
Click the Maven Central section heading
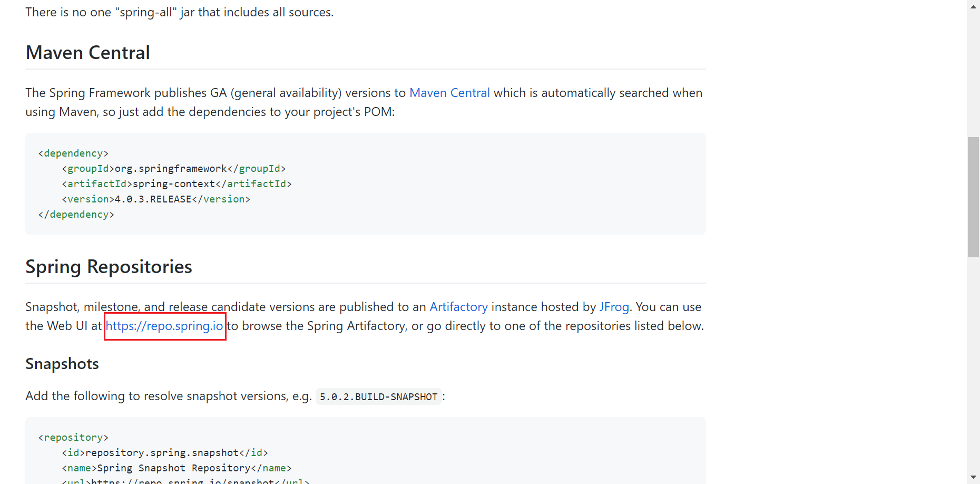click(x=87, y=53)
